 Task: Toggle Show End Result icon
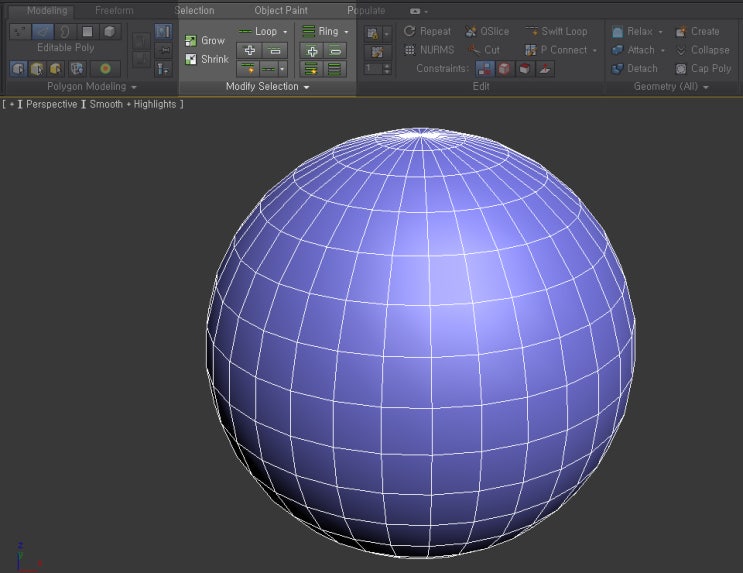coord(163,32)
